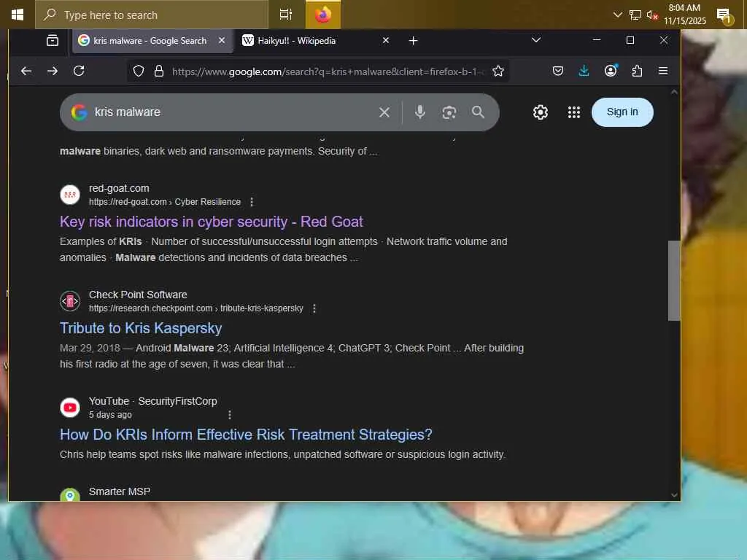This screenshot has width=747, height=560.
Task: Open Google quick settings gear
Action: pyautogui.click(x=541, y=112)
